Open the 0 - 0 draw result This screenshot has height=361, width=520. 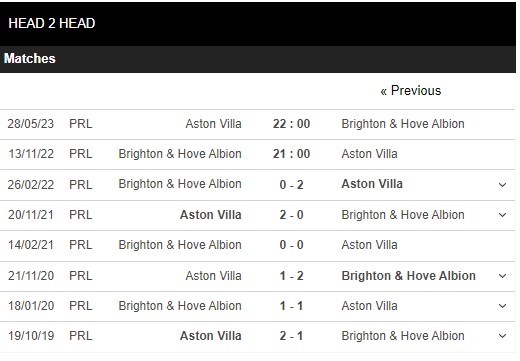(291, 245)
